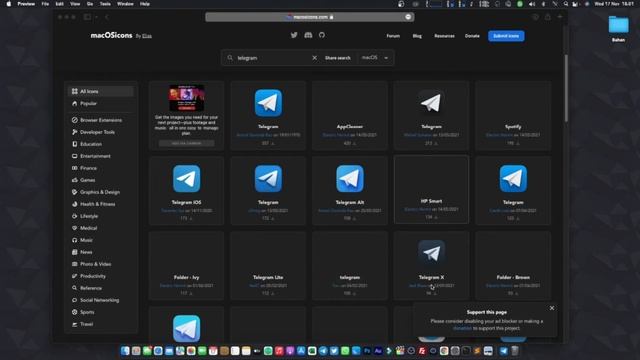Open the Forum page
The width and height of the screenshot is (640, 360).
pos(393,36)
